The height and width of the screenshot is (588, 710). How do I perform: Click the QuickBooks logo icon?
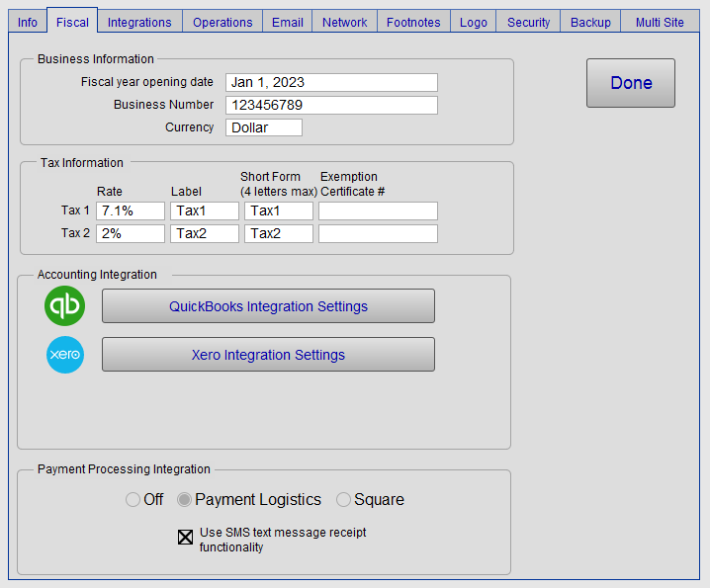tap(65, 306)
